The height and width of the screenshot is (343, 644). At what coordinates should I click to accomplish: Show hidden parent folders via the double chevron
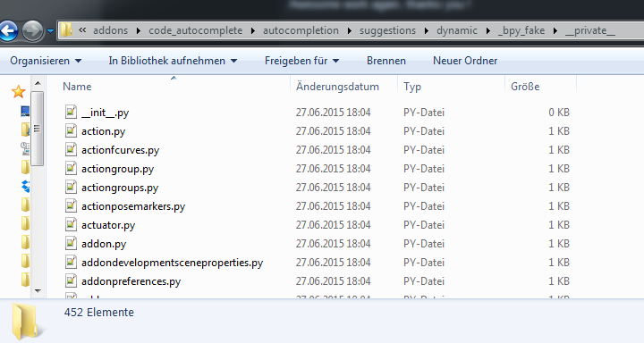tap(82, 30)
